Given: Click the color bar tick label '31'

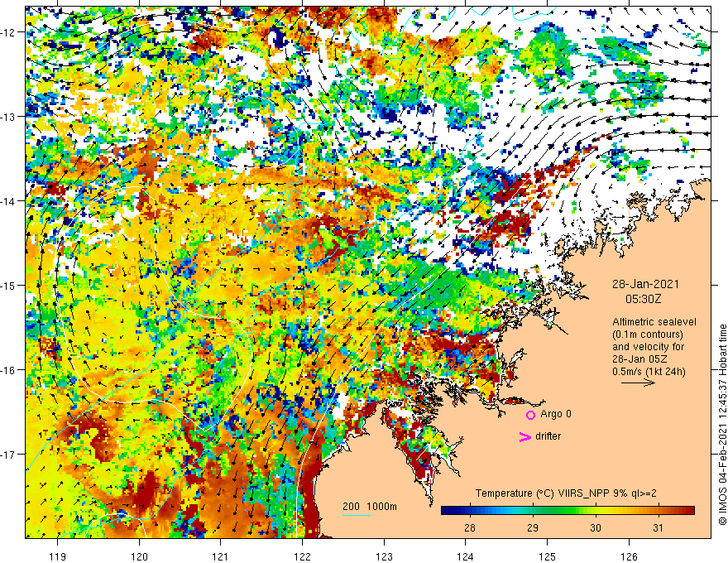Looking at the screenshot, I should click(658, 527).
